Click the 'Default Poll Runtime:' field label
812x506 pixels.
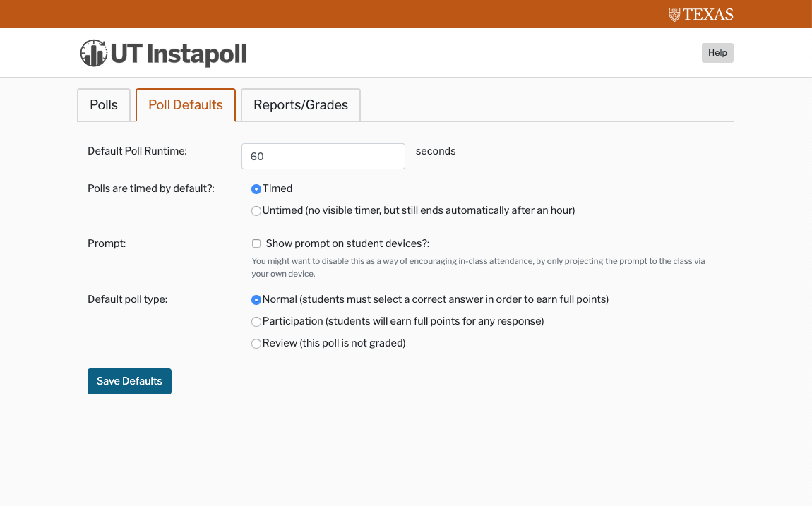[137, 151]
